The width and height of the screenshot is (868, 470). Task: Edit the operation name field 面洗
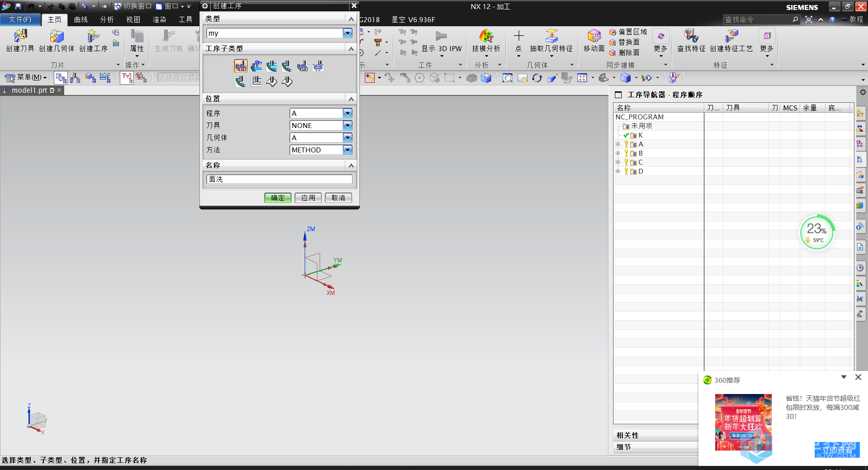click(x=279, y=179)
